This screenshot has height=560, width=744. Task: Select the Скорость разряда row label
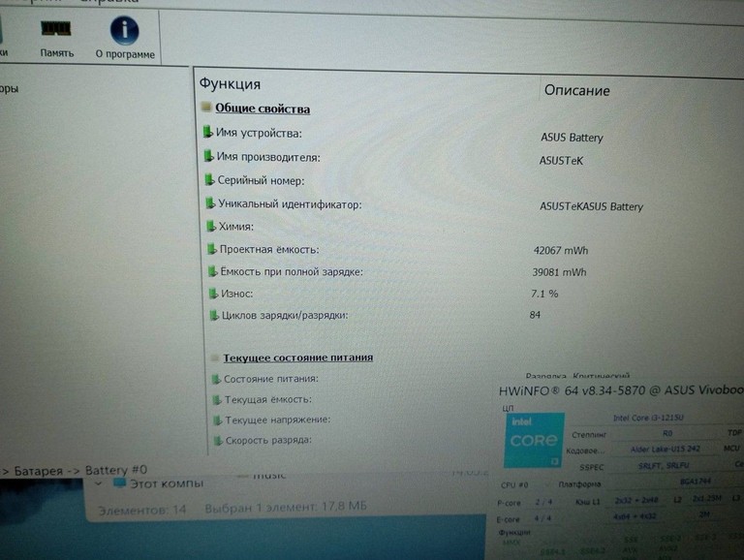tap(268, 441)
